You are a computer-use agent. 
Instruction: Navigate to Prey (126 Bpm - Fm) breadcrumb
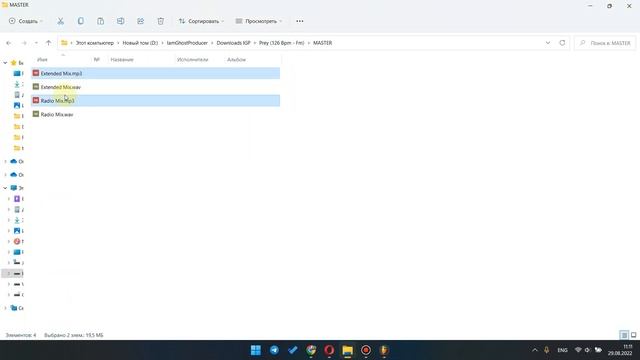point(282,43)
